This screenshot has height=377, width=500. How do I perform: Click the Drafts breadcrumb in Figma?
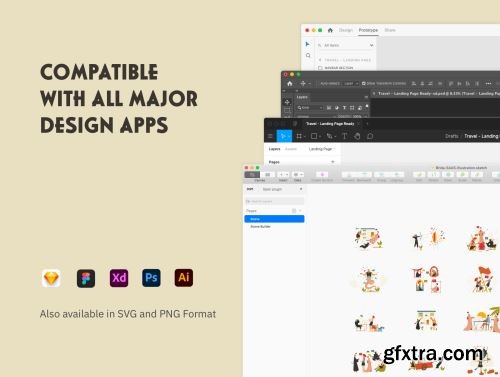point(451,136)
